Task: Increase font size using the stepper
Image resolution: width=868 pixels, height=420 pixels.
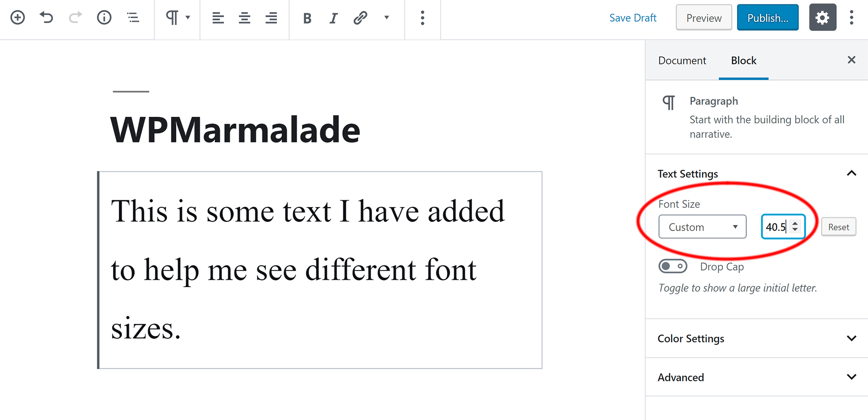Action: tap(795, 223)
